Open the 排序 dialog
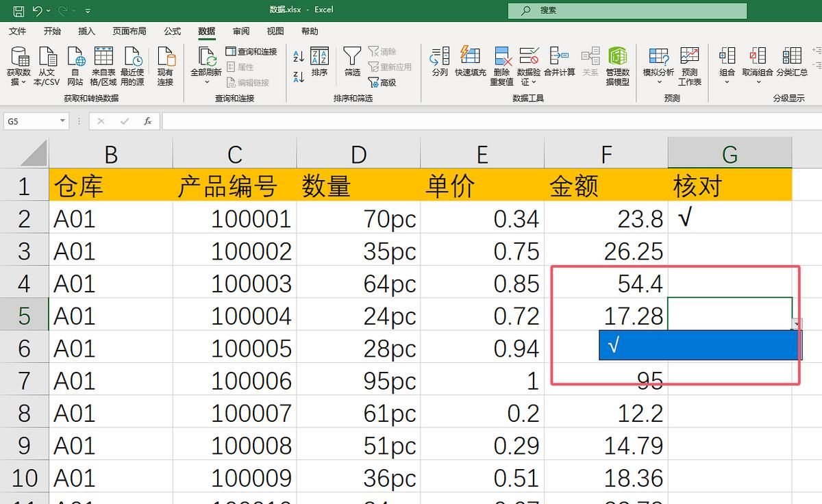 [x=319, y=62]
